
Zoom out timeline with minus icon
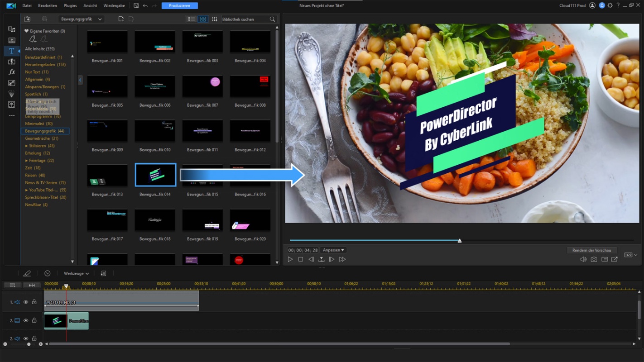(x=5, y=344)
